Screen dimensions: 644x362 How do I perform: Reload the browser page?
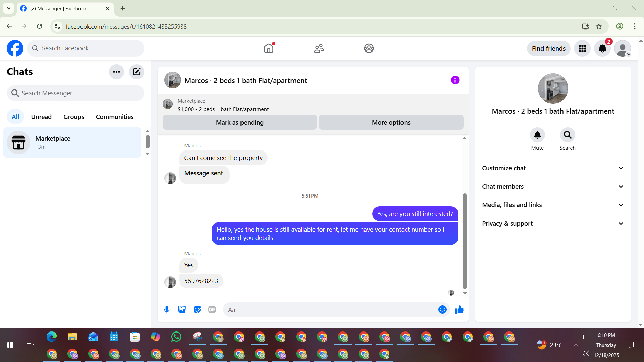(40, 26)
